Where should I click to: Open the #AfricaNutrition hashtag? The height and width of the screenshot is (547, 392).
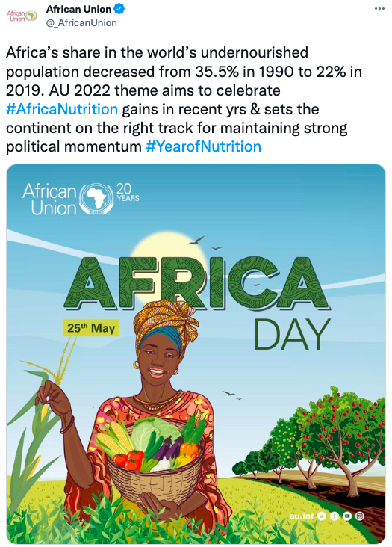point(62,109)
